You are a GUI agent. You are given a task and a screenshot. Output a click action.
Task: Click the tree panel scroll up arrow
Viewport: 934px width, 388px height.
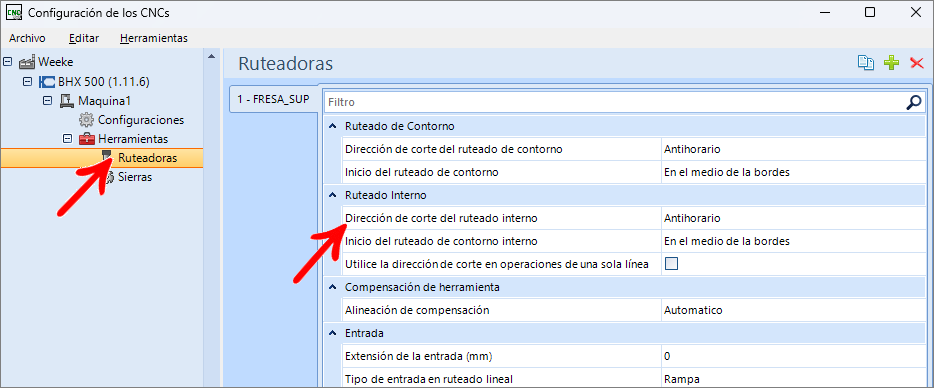click(210, 57)
